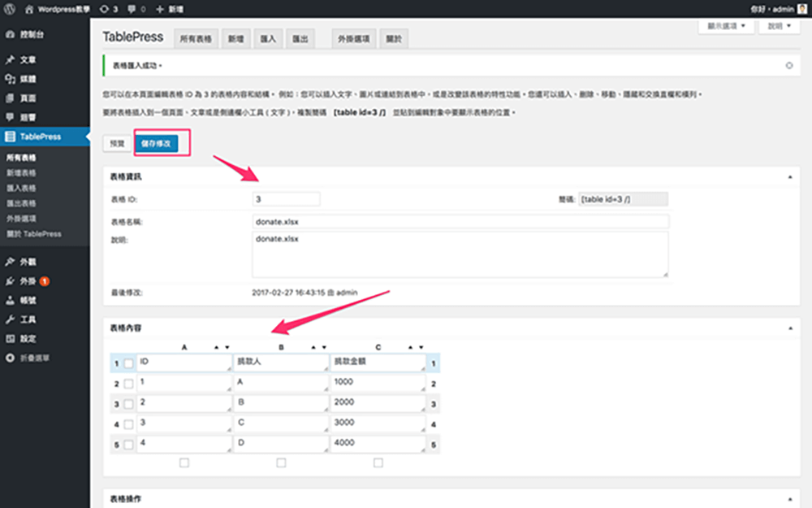
Task: Click the cell containing 捐款人
Action: 281,363
